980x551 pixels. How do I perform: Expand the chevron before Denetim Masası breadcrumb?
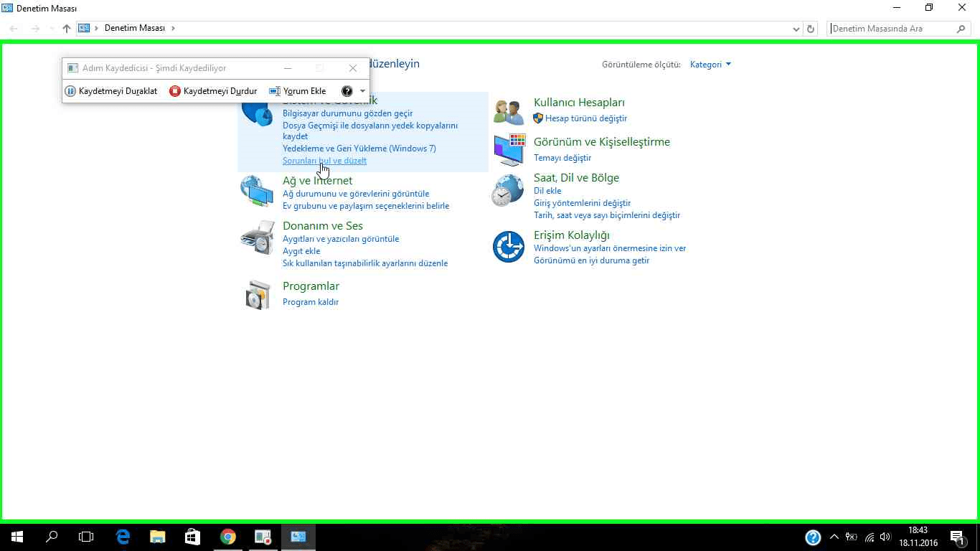point(97,29)
